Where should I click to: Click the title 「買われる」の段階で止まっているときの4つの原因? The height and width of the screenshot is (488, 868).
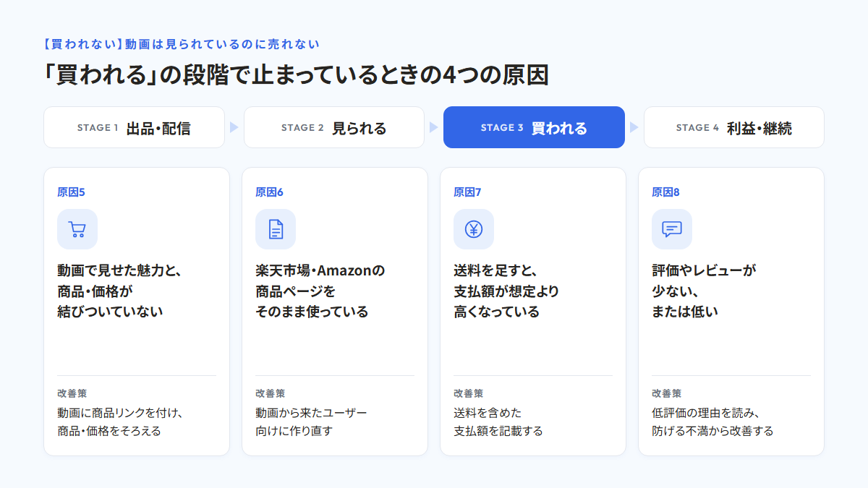(x=297, y=74)
